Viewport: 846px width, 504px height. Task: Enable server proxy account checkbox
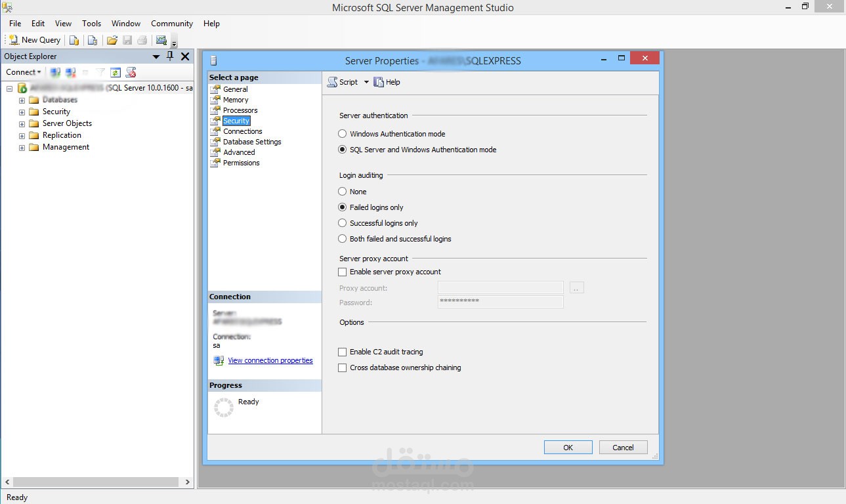[342, 272]
